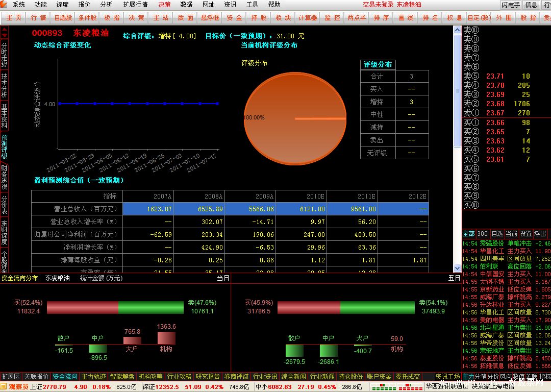The height and width of the screenshot is (392, 551).
Task: Click the 美的电器 主力买入 row
Action: coord(507,320)
